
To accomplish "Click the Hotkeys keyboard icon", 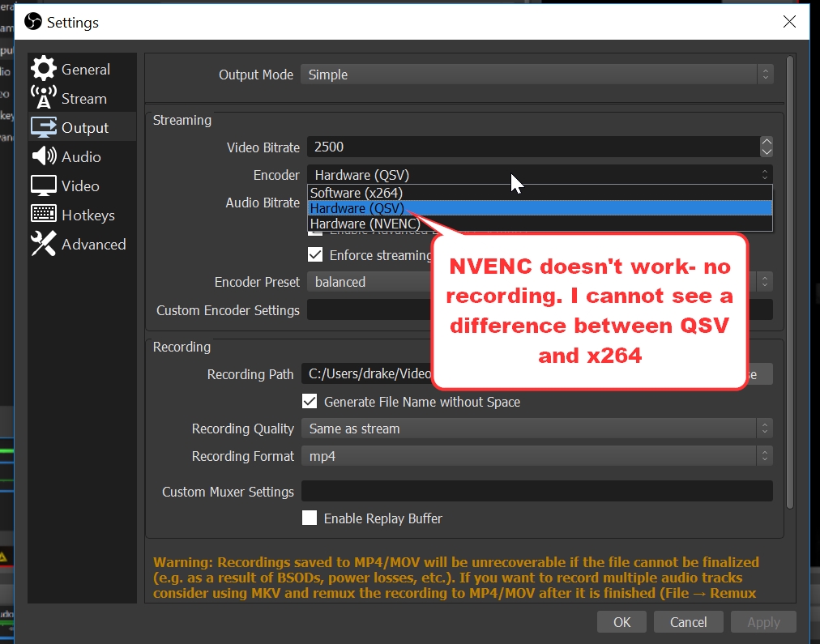I will [x=44, y=215].
